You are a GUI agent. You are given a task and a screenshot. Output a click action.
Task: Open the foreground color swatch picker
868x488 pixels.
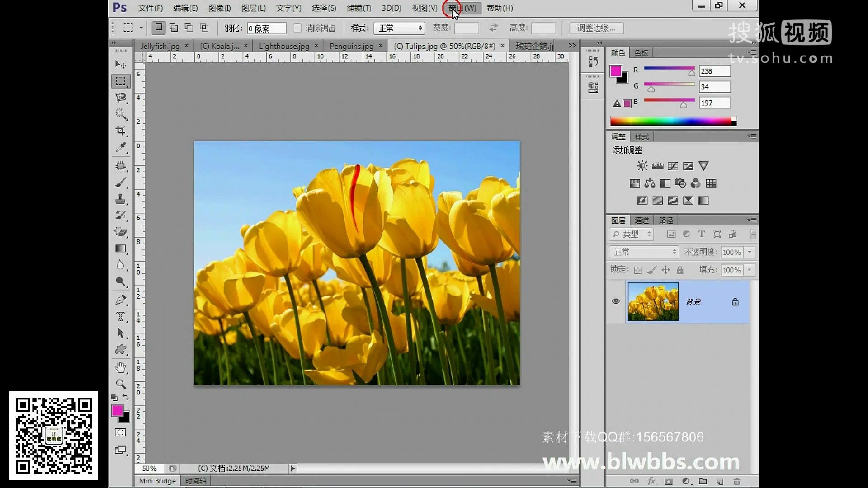118,411
